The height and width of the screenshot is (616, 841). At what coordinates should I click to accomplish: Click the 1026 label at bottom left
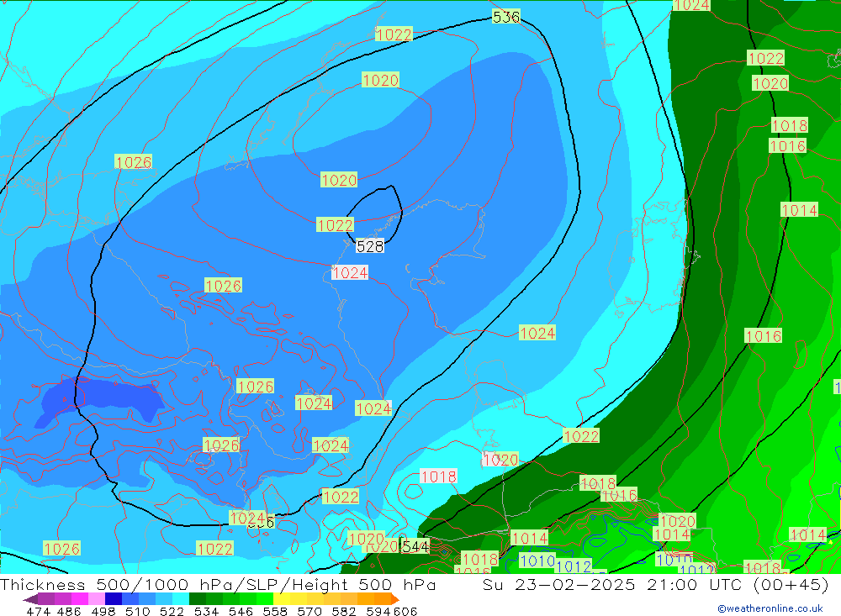pyautogui.click(x=61, y=549)
